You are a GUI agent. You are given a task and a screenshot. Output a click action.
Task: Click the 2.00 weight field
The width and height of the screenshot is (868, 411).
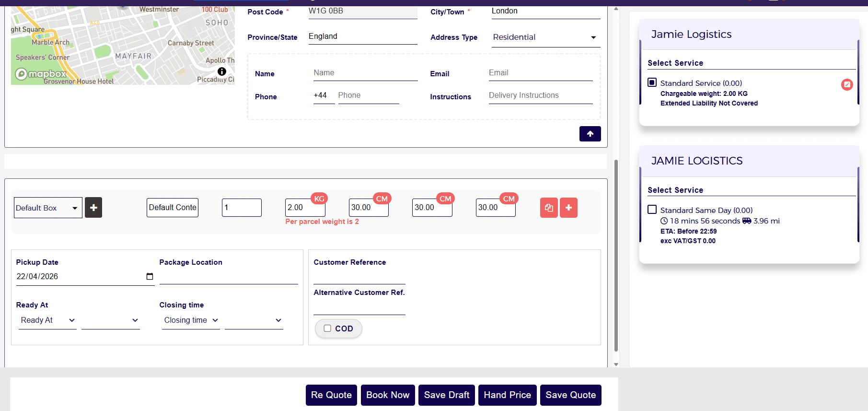pyautogui.click(x=305, y=208)
